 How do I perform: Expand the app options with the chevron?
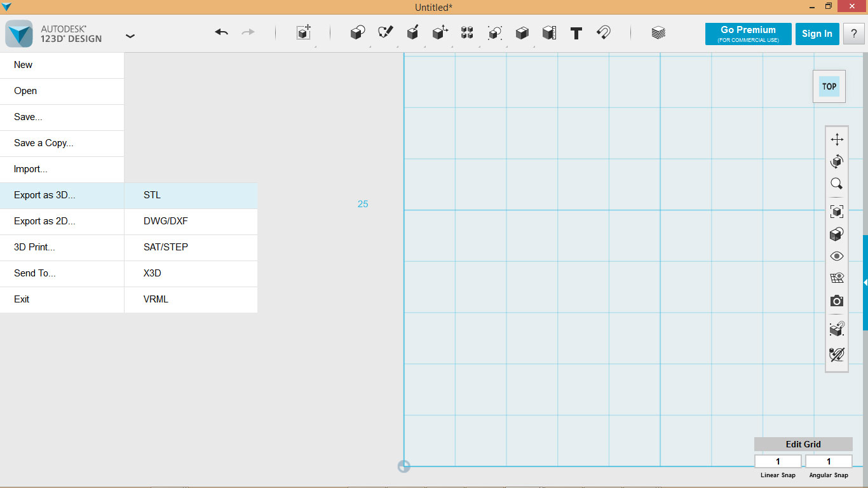click(130, 36)
